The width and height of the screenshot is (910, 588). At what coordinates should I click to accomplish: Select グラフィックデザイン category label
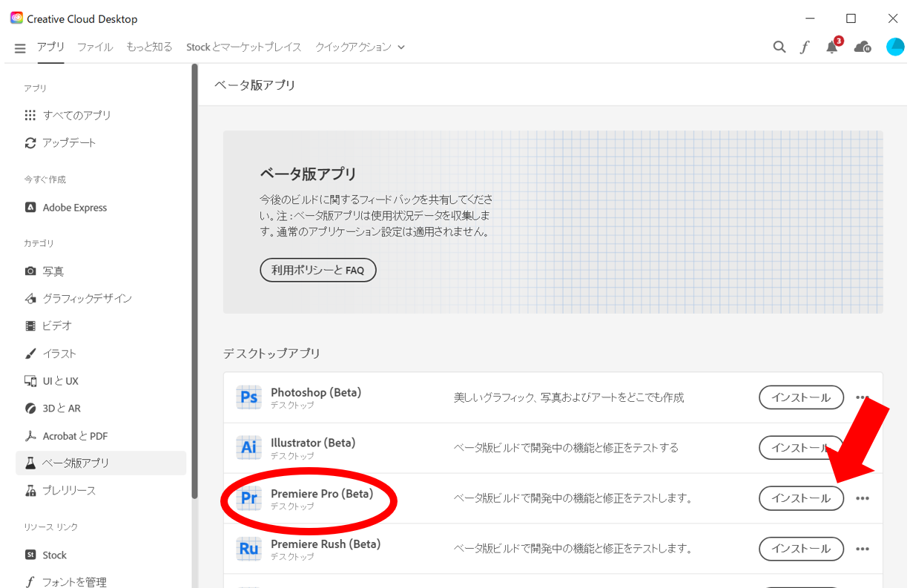pos(88,299)
